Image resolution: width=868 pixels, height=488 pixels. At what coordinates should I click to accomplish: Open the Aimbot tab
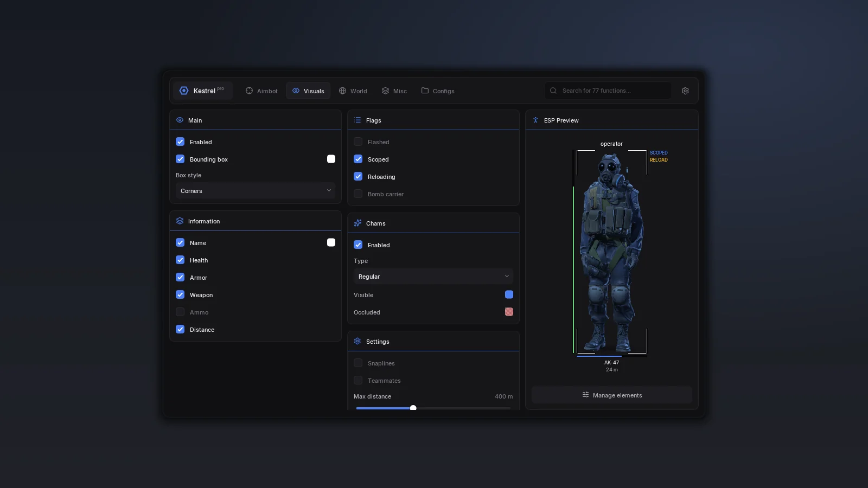(261, 91)
